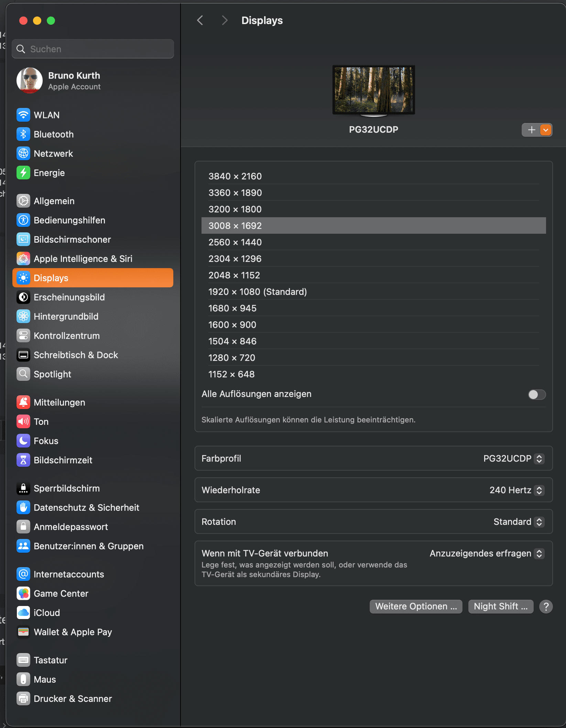The image size is (566, 728).
Task: Open WLAN settings via its Wi-Fi icon
Action: click(x=23, y=115)
